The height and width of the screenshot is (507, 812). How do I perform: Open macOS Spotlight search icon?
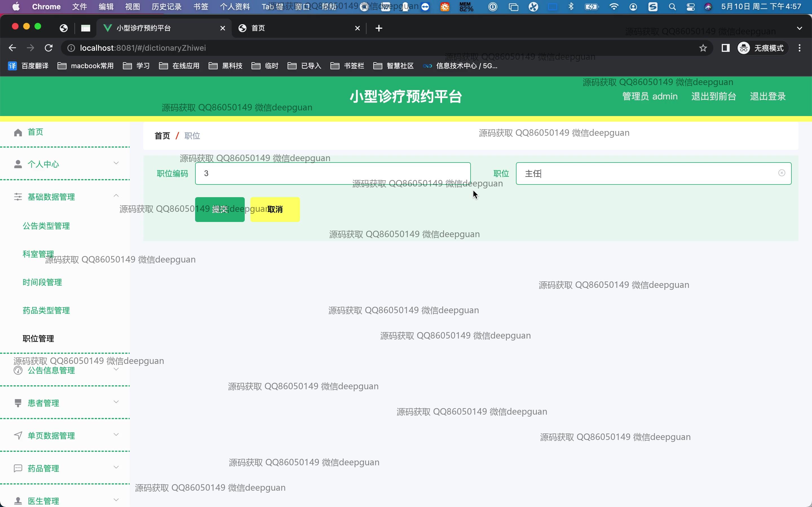pos(672,7)
